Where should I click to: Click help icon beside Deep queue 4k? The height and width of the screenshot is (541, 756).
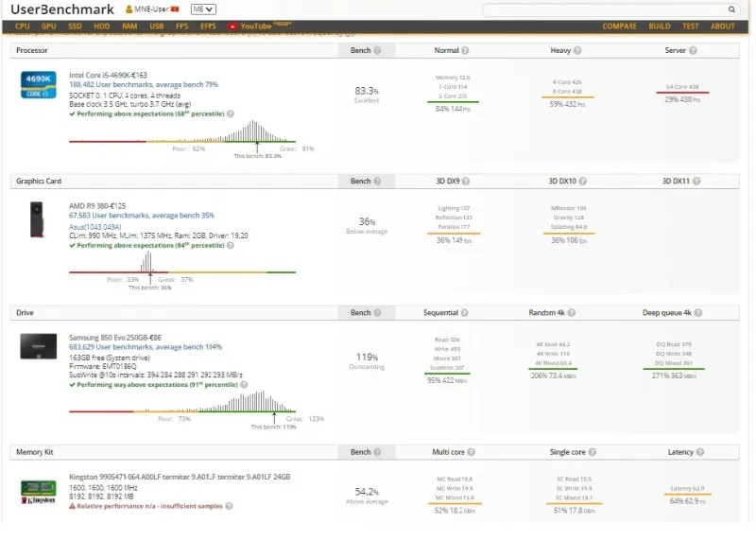(698, 313)
